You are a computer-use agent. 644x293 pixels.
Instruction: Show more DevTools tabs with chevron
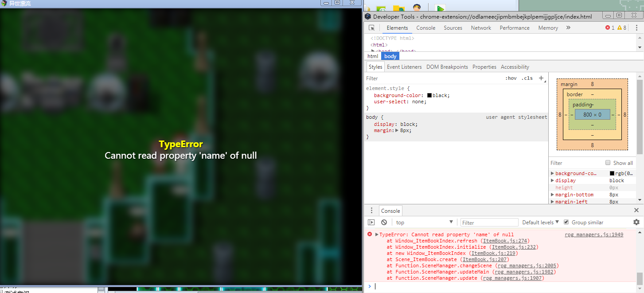(568, 28)
